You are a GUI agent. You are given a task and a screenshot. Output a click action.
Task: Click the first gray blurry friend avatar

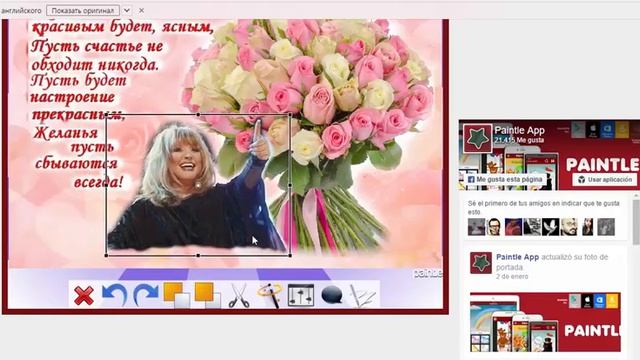point(476,227)
